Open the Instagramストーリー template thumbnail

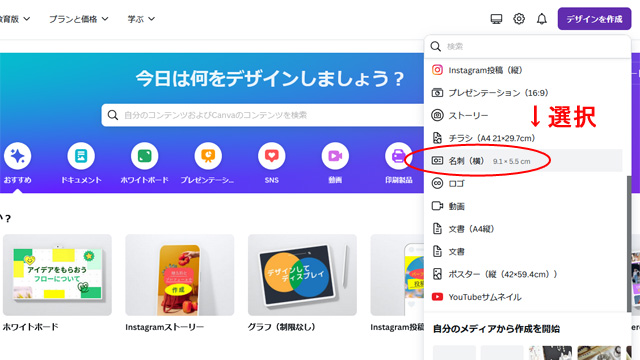[180, 275]
